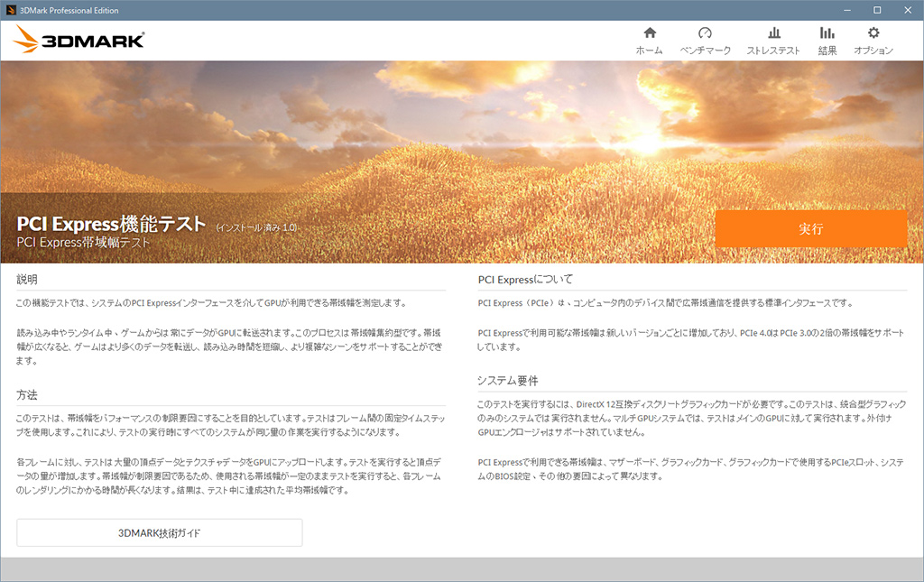This screenshot has height=582, width=924.
Task: Select the ベンチマーク text label
Action: 705,51
